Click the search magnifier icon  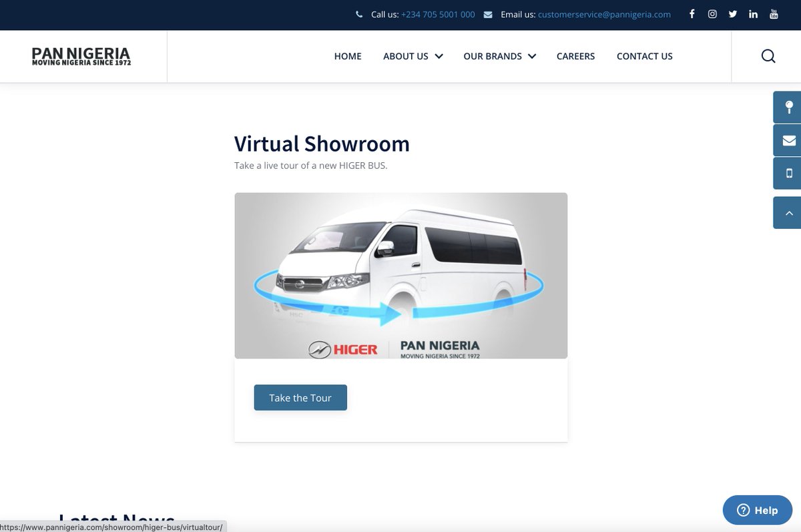[x=768, y=56]
